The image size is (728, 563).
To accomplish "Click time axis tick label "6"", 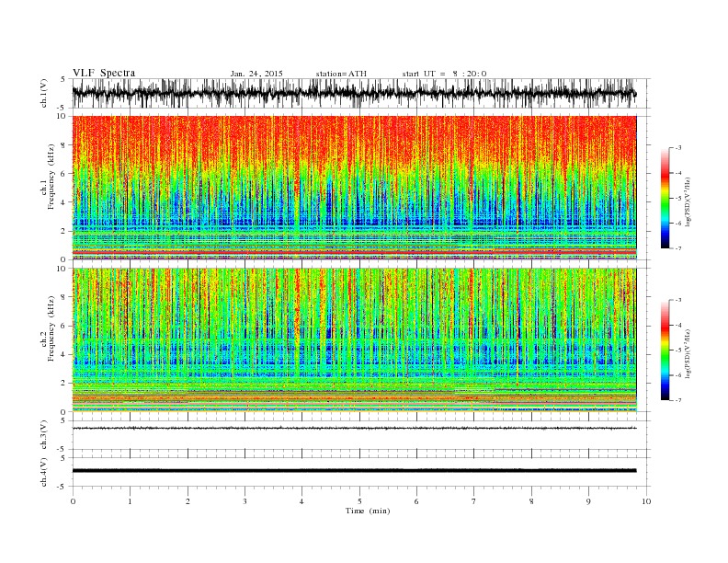I will pos(417,501).
